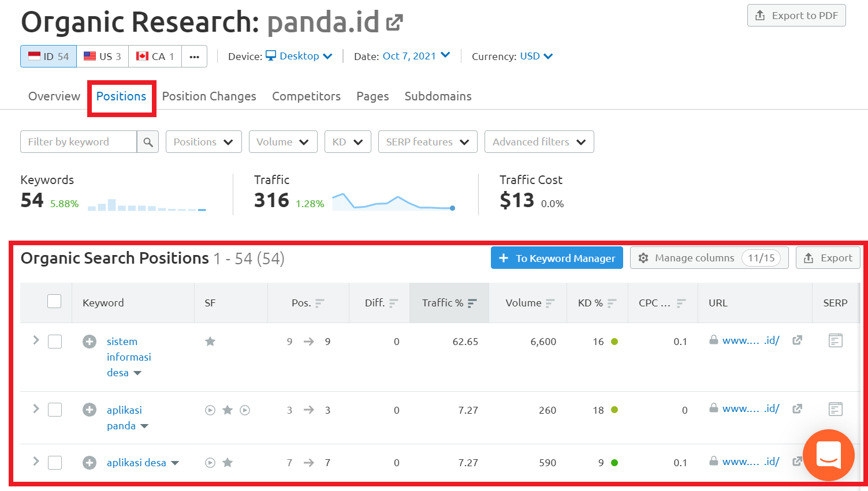Image resolution: width=868 pixels, height=491 pixels.
Task: Open keyword menu arrow beside 'aplikasi desa'
Action: [x=175, y=463]
